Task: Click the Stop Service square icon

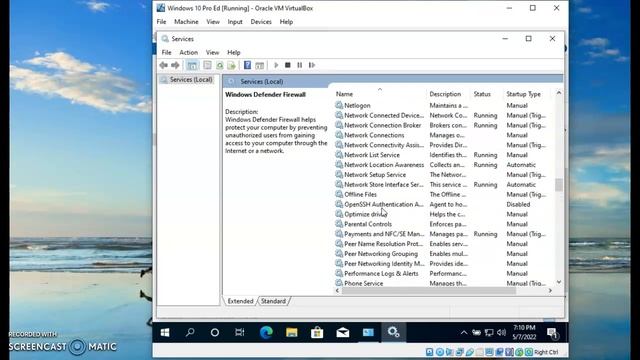Action: pyautogui.click(x=288, y=65)
